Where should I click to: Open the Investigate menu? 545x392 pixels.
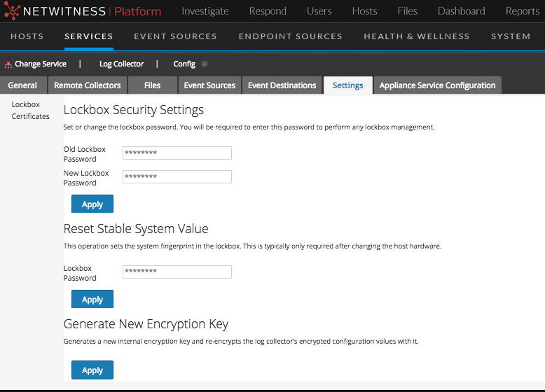point(205,11)
